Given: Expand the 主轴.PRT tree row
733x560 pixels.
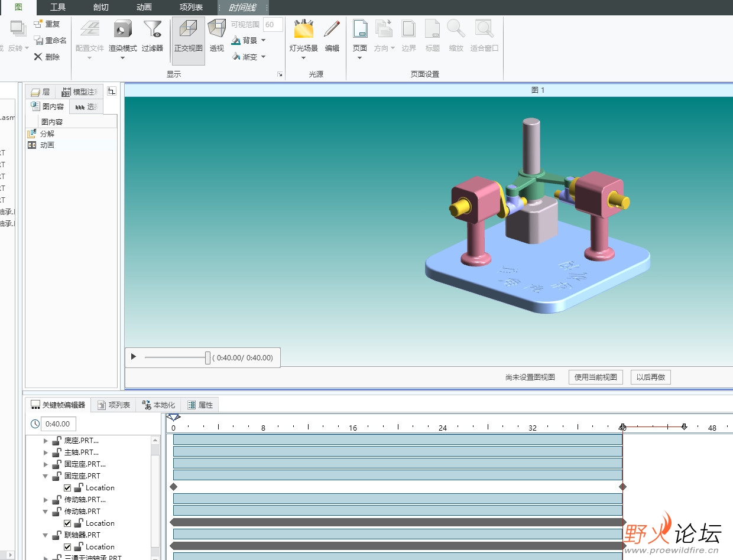Looking at the screenshot, I should (x=46, y=452).
